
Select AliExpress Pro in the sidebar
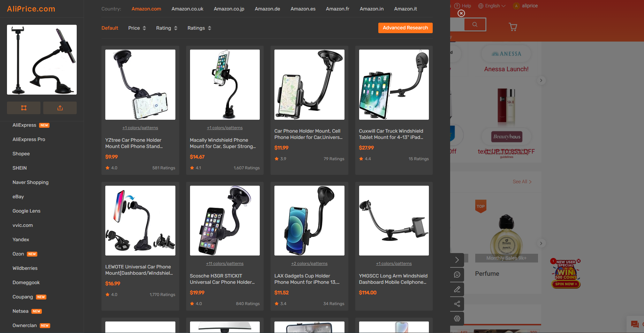pyautogui.click(x=29, y=139)
